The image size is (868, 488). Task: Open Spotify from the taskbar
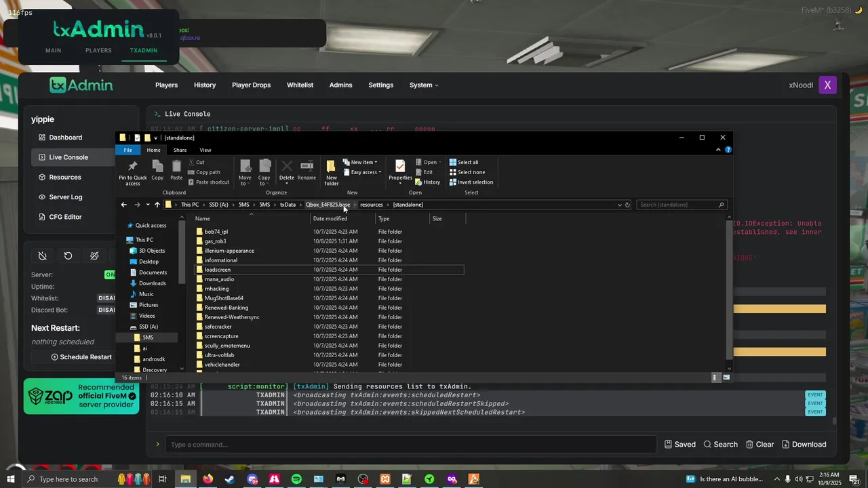click(x=296, y=479)
